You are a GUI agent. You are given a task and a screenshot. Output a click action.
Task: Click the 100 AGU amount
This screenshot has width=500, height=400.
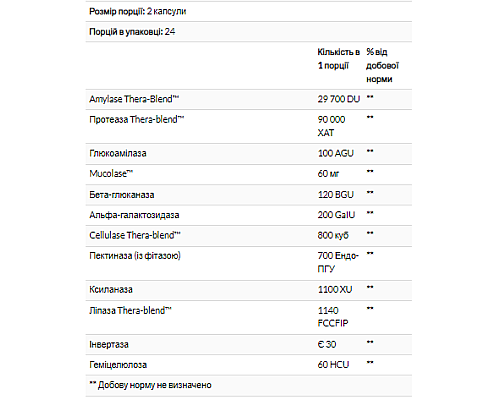click(336, 153)
